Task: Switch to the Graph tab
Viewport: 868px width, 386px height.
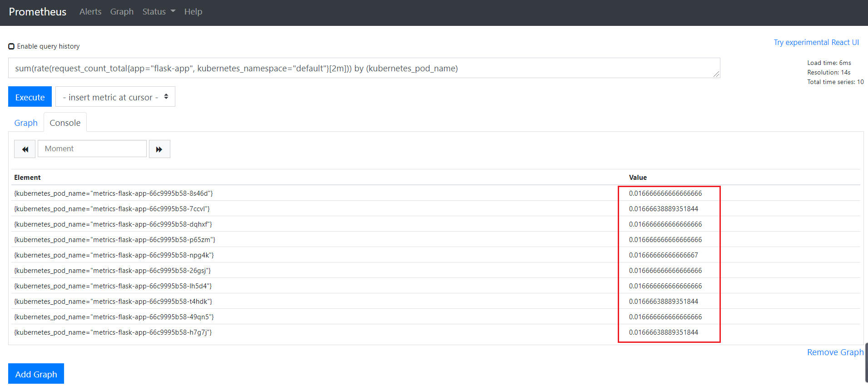Action: tap(26, 123)
